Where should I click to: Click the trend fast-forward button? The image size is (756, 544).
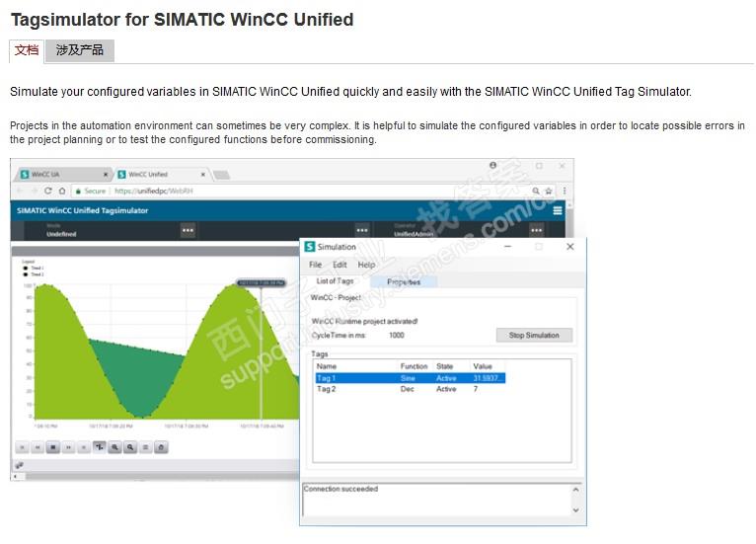(68, 447)
